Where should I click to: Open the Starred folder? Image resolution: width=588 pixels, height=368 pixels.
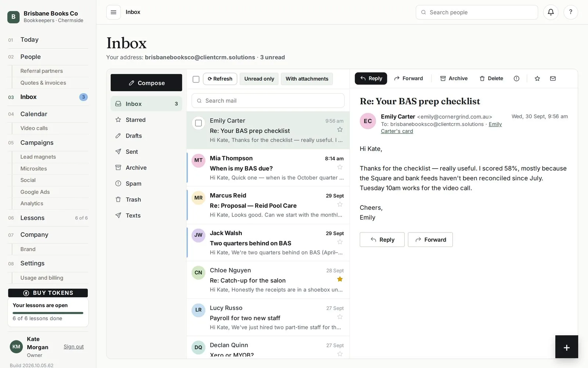146,120
